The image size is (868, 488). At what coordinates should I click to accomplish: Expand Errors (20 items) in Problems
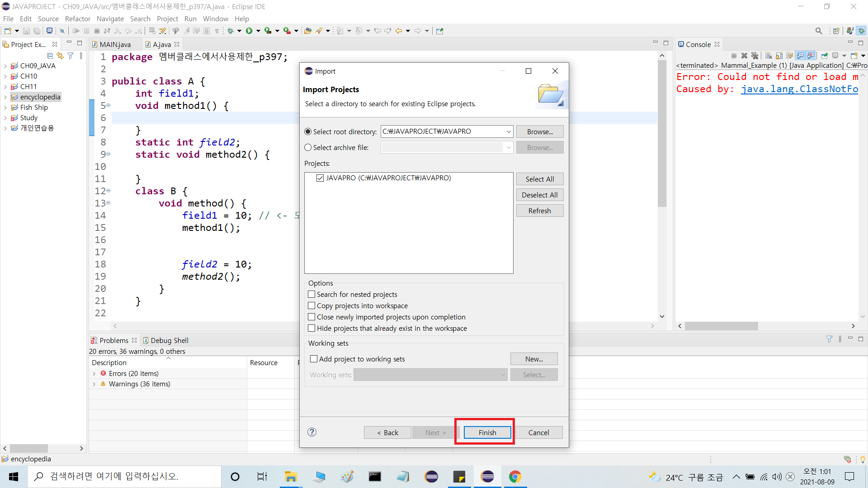94,374
